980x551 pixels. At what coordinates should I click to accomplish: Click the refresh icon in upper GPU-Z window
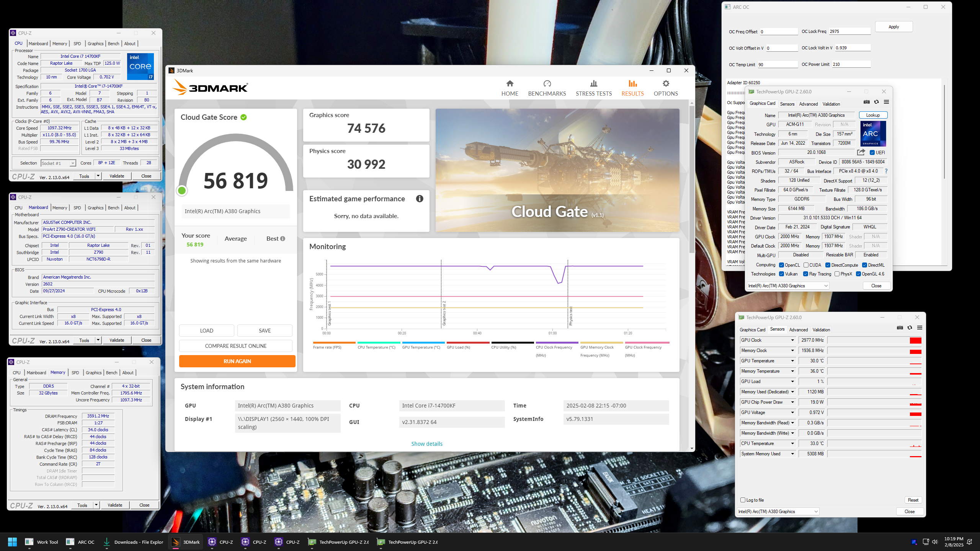876,102
